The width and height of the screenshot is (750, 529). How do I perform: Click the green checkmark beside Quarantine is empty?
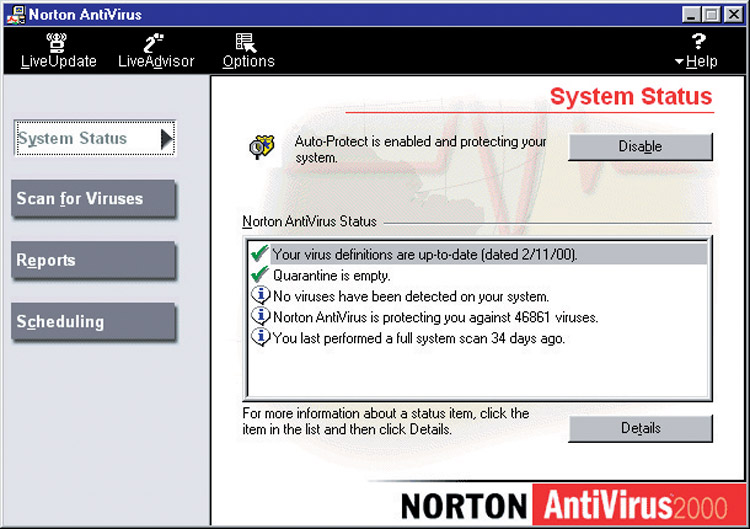[260, 275]
